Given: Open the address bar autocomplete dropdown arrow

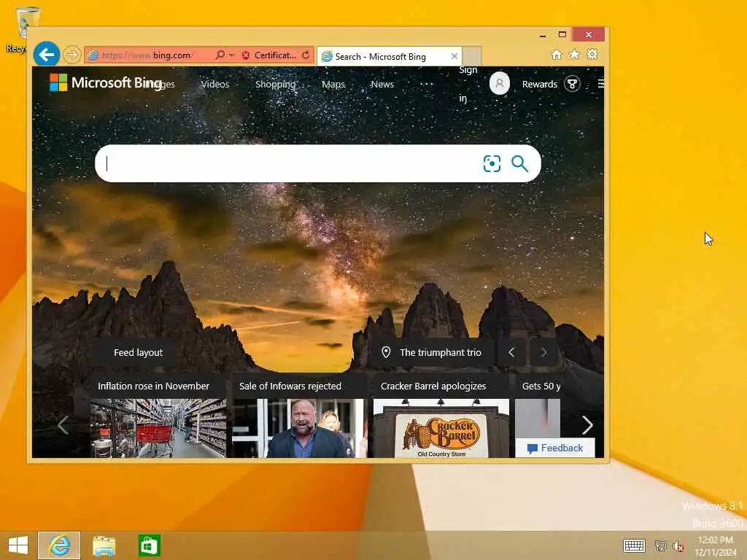Looking at the screenshot, I should coord(231,55).
